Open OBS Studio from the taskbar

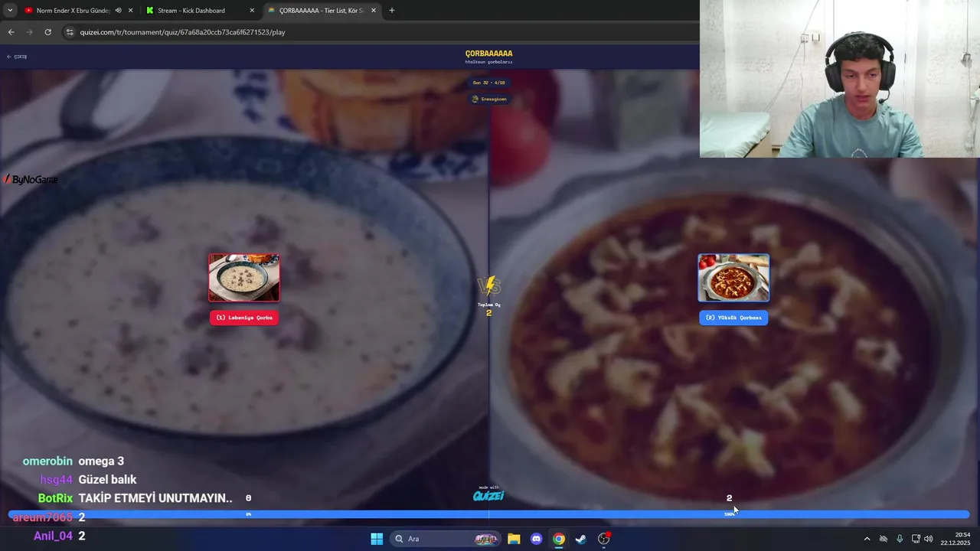point(604,539)
